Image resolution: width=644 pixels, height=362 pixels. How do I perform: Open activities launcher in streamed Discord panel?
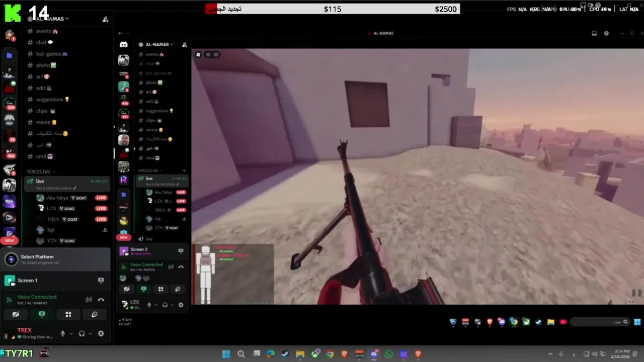click(x=160, y=289)
